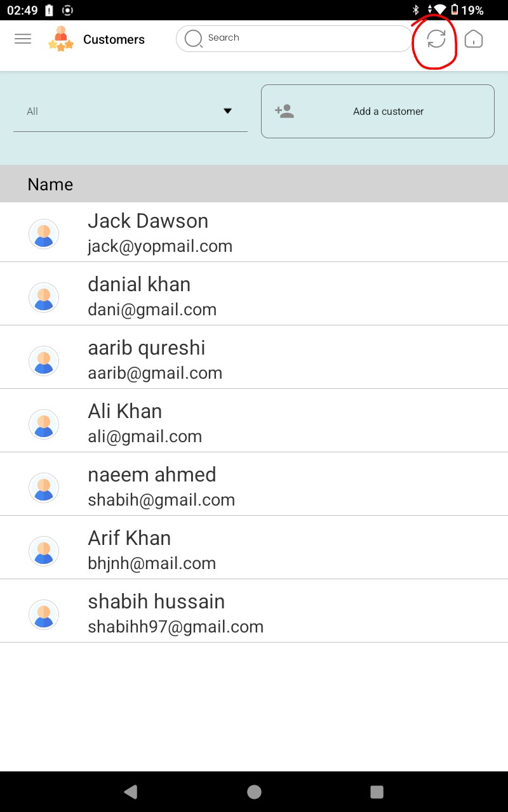Image resolution: width=508 pixels, height=812 pixels.
Task: Focus the Search input field
Action: tap(294, 39)
